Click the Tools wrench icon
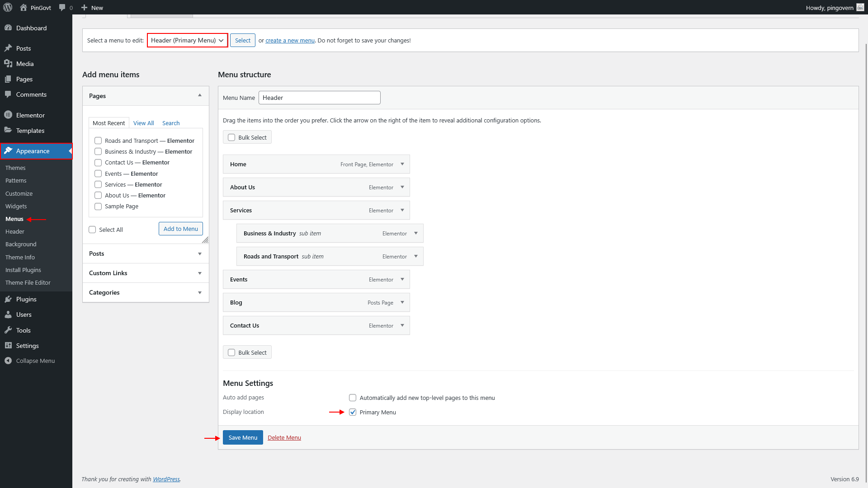Screen dimensions: 868x488 (x=8, y=330)
